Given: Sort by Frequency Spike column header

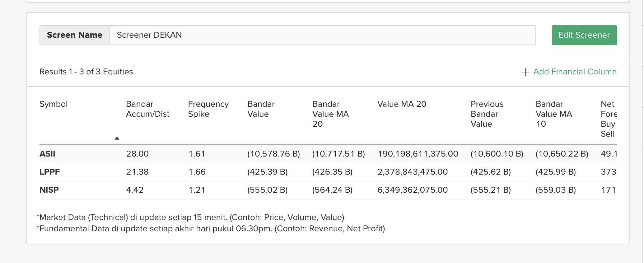Looking at the screenshot, I should pos(208,109).
